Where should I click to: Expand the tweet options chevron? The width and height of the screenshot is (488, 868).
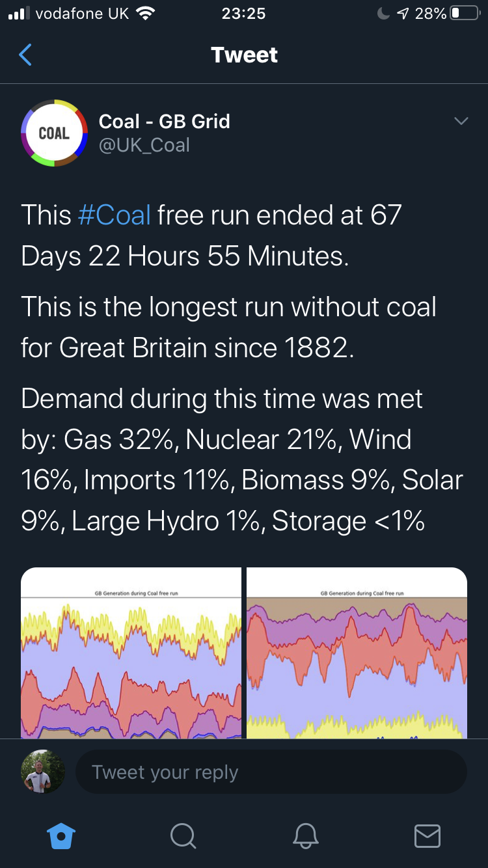pos(461,121)
